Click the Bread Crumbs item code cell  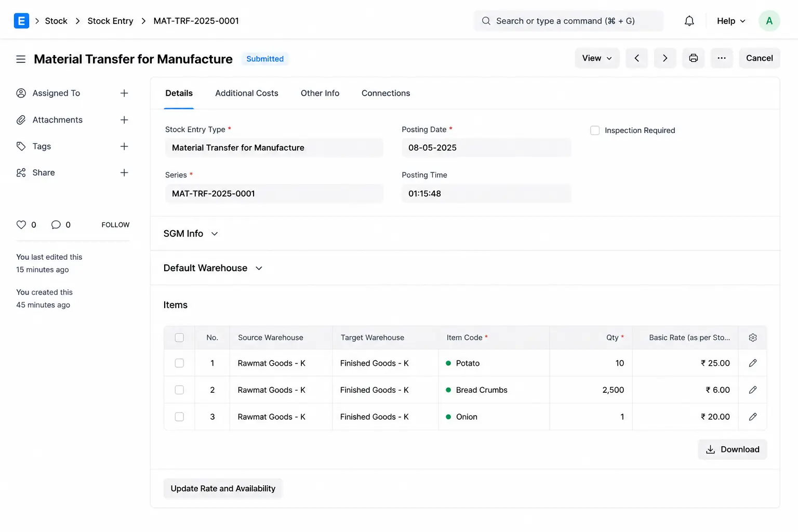(494, 390)
